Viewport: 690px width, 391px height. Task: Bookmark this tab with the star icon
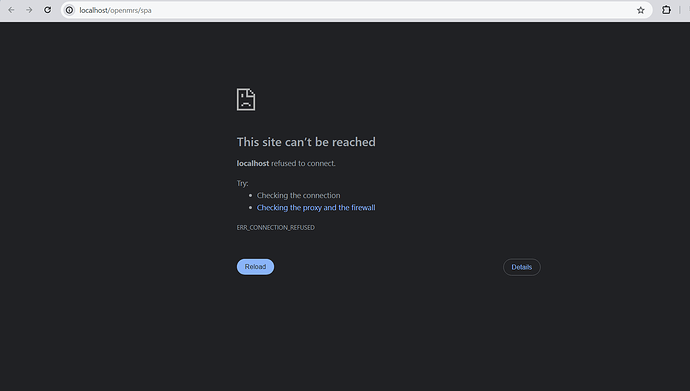pyautogui.click(x=641, y=10)
